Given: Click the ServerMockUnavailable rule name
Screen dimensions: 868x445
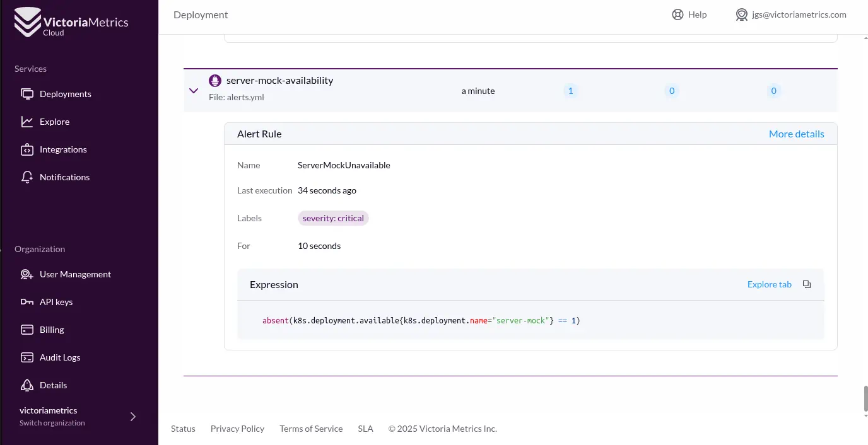Looking at the screenshot, I should tap(344, 165).
